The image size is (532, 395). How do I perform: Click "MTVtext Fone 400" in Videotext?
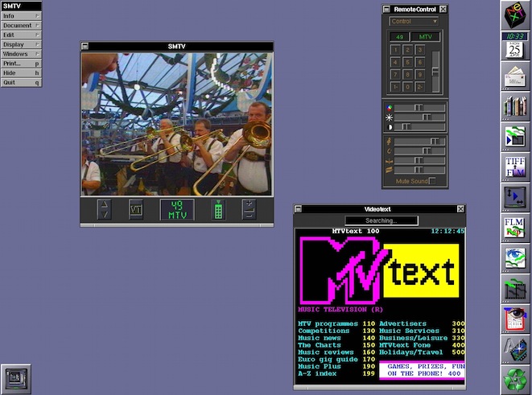pyautogui.click(x=422, y=345)
